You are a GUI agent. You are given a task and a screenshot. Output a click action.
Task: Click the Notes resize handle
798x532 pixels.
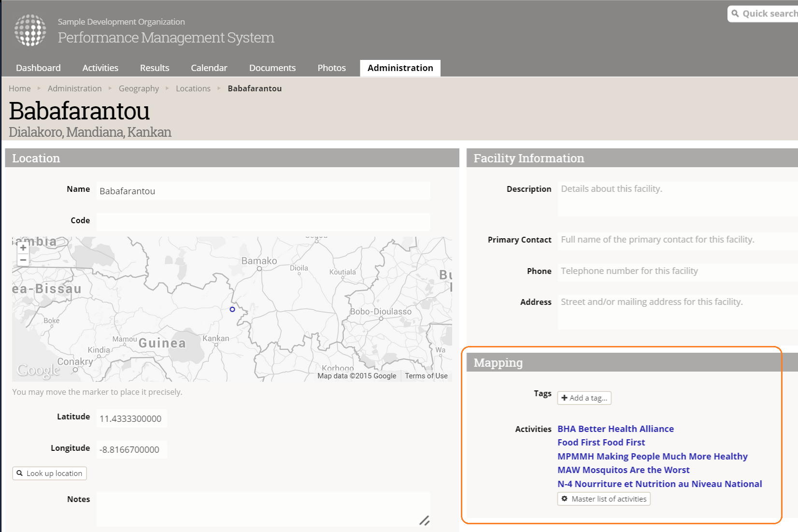[424, 520]
